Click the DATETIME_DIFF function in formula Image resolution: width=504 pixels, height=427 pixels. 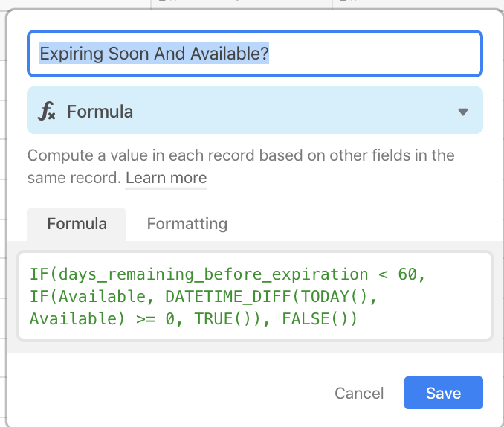click(228, 296)
